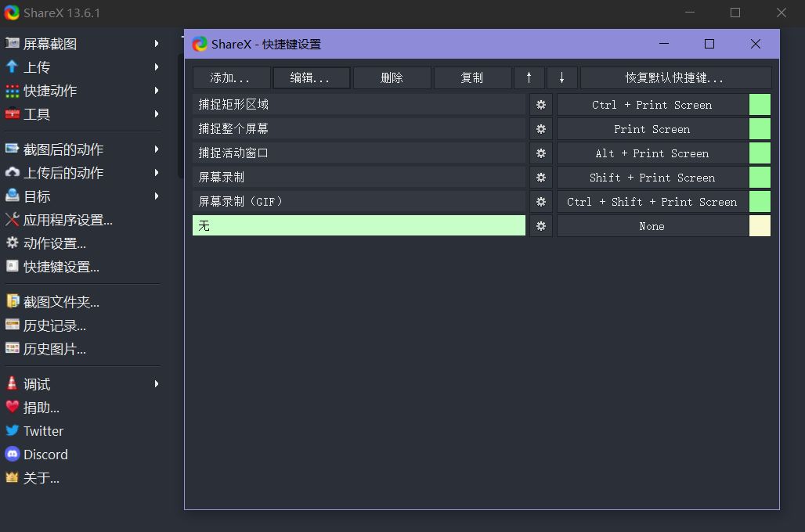Click the 复制 button

tap(472, 78)
